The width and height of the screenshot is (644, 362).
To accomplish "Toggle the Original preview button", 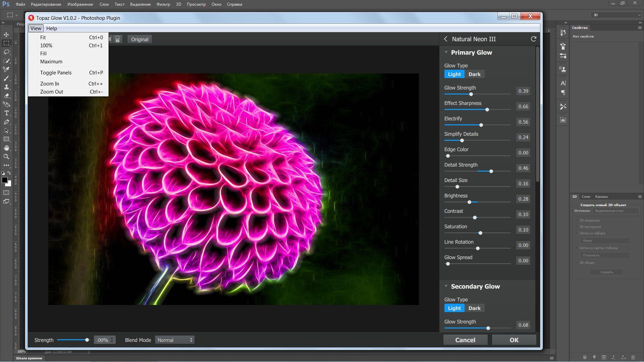I will click(x=140, y=39).
